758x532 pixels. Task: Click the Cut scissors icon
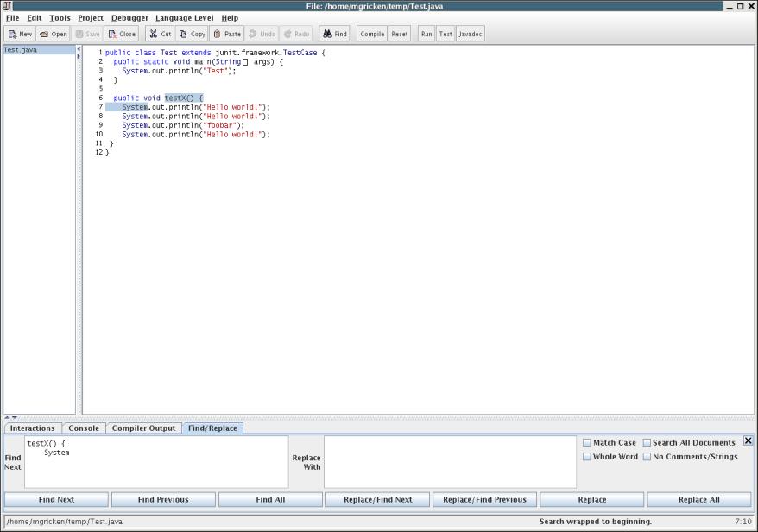[153, 35]
